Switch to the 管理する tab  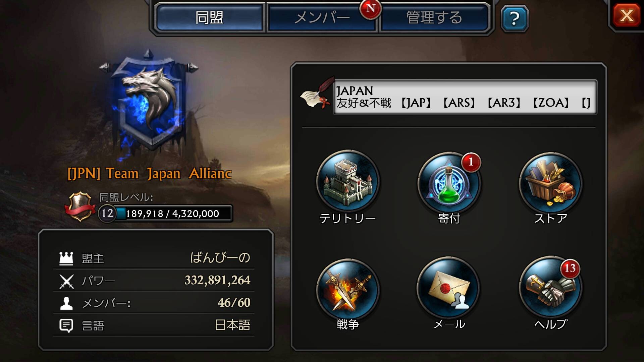[x=434, y=17]
